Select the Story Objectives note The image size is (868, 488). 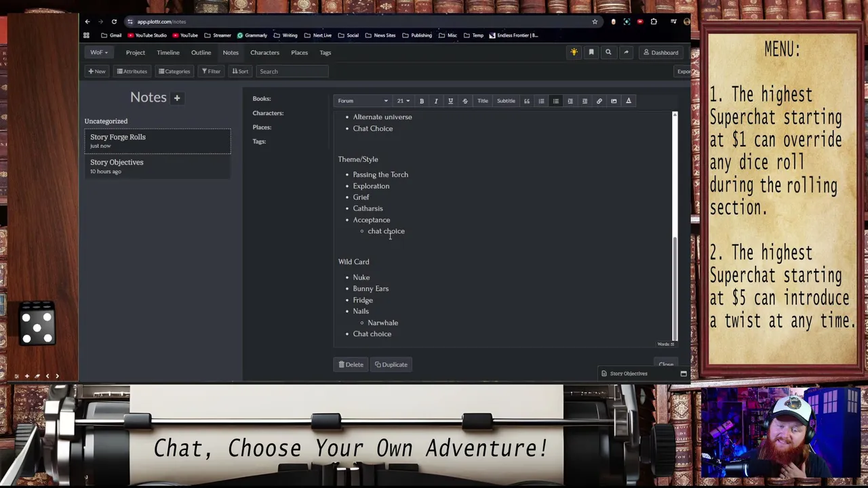pos(157,166)
